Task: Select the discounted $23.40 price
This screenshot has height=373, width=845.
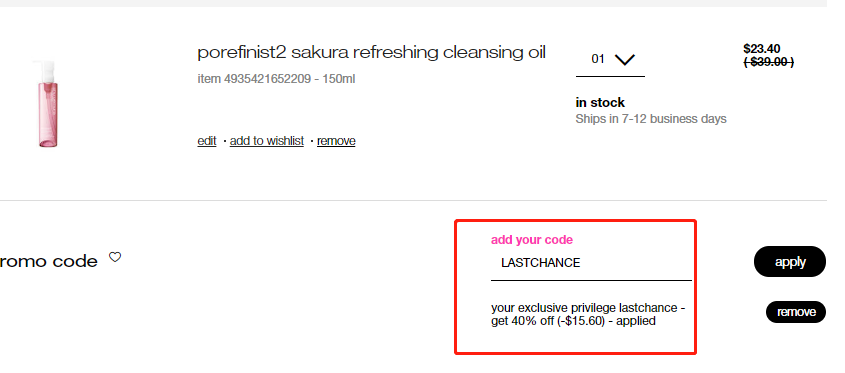Action: [761, 49]
